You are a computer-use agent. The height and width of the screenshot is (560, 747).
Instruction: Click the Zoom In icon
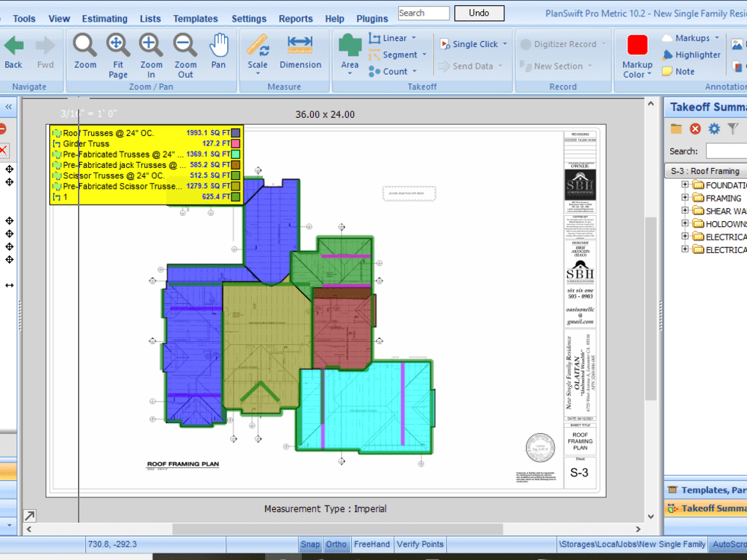click(x=151, y=46)
